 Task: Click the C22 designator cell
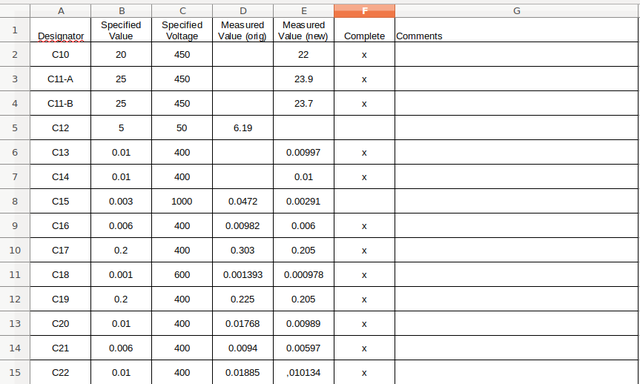point(60,372)
